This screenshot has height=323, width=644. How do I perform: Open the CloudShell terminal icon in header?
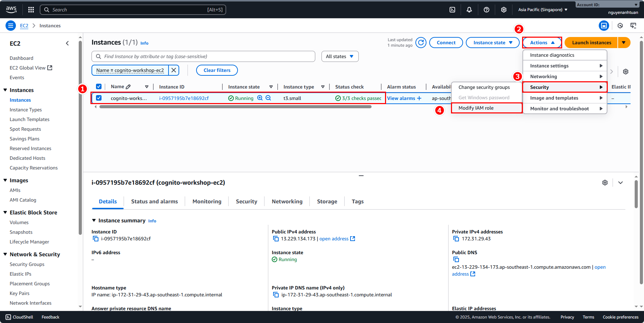[452, 10]
